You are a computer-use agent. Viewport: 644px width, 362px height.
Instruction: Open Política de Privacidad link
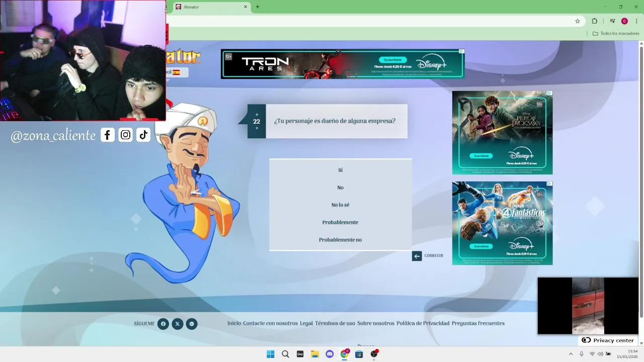pyautogui.click(x=423, y=323)
